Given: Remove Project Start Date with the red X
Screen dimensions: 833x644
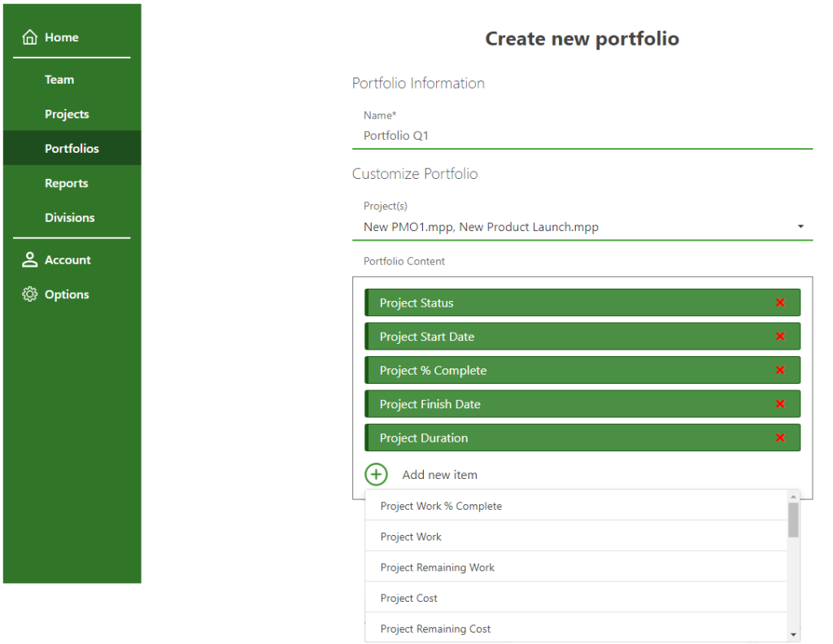Looking at the screenshot, I should click(780, 336).
